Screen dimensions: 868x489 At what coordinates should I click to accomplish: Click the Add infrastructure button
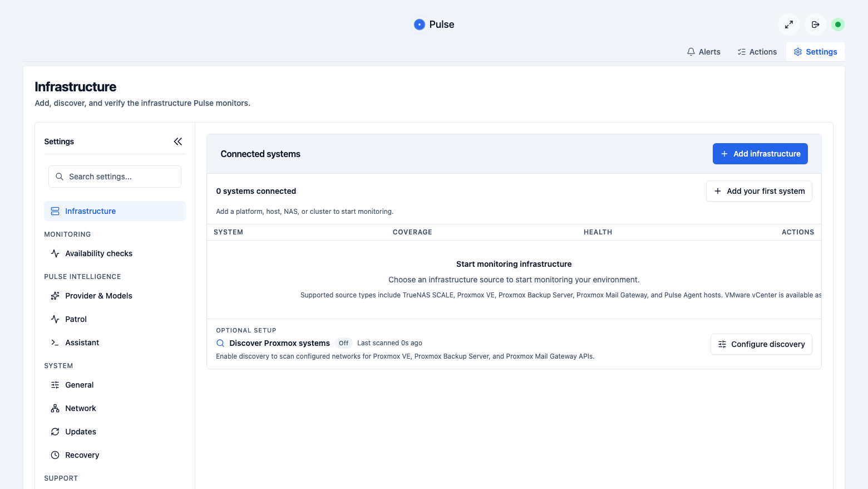point(760,154)
